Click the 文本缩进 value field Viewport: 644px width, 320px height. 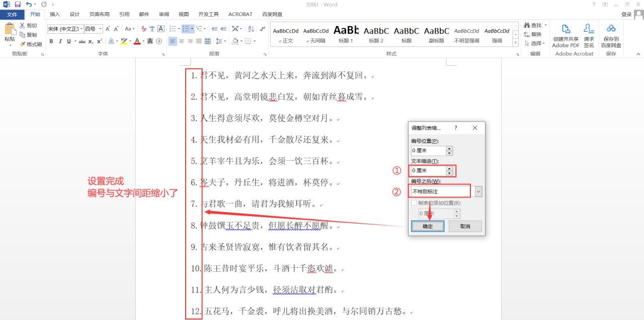click(428, 171)
